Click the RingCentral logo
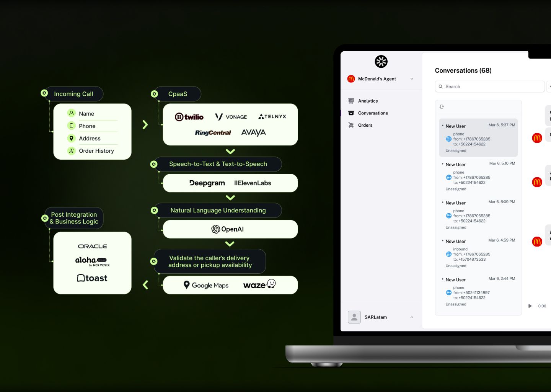This screenshot has width=551, height=392. click(x=213, y=133)
